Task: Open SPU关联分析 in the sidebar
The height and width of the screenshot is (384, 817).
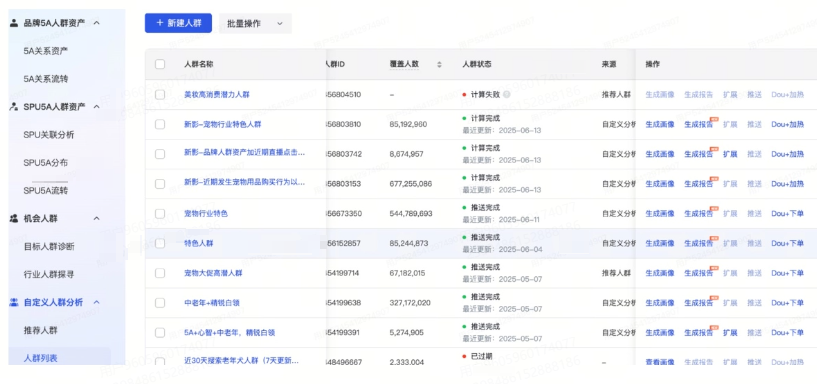Action: coord(49,134)
